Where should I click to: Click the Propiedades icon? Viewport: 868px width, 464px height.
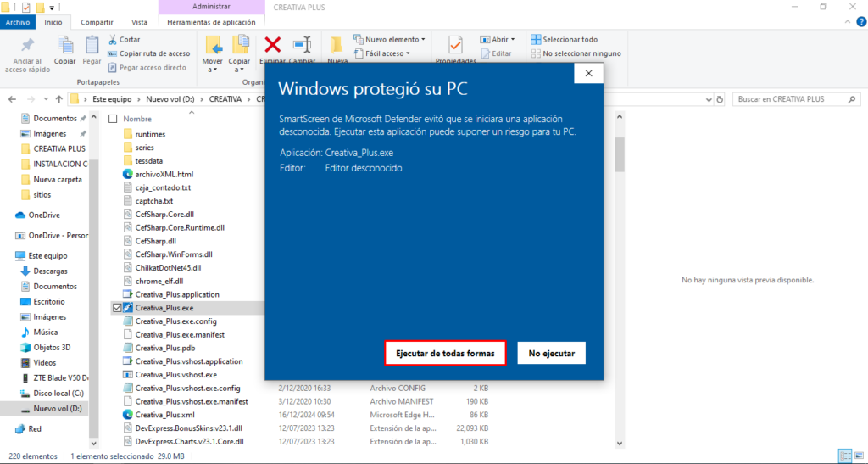coord(455,46)
